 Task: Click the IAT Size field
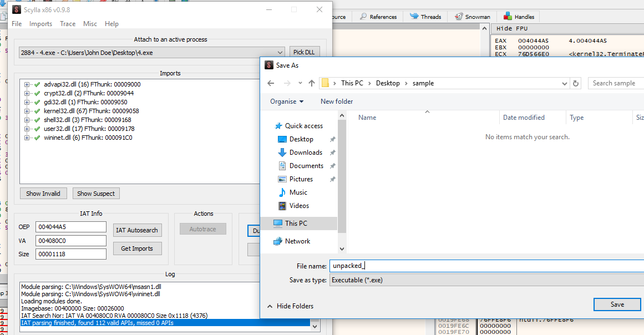tap(71, 254)
